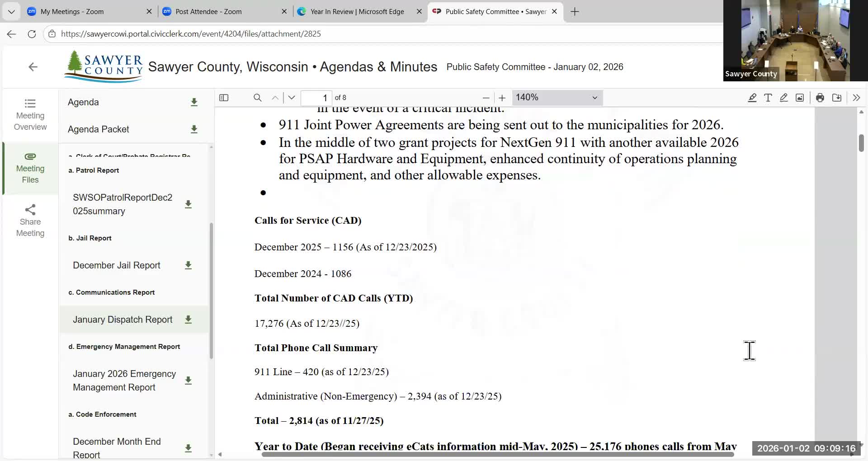Zoom in the PDF document
Viewport: 868px width, 461px height.
point(502,98)
